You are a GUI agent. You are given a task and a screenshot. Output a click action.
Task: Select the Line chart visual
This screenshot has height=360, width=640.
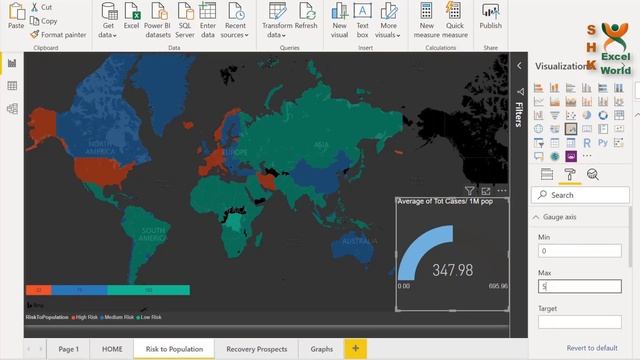point(538,101)
